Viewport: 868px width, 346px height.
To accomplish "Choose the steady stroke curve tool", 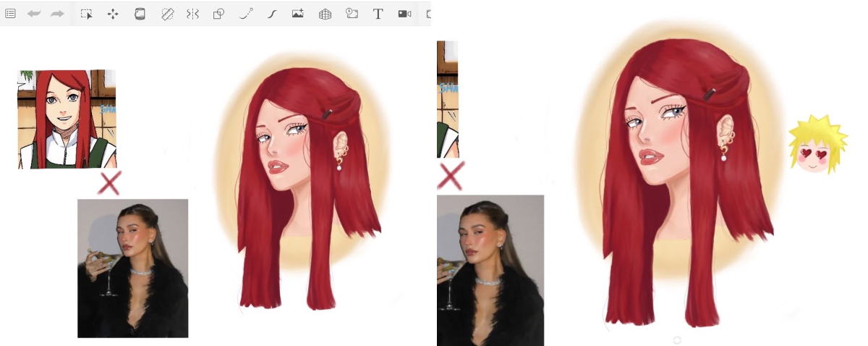I will coord(272,14).
